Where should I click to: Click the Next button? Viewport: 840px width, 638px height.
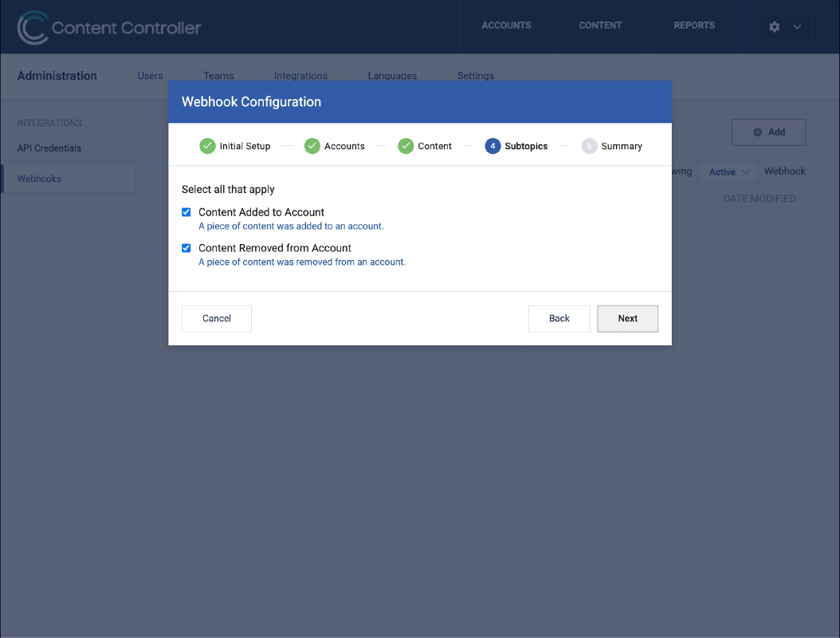point(627,318)
